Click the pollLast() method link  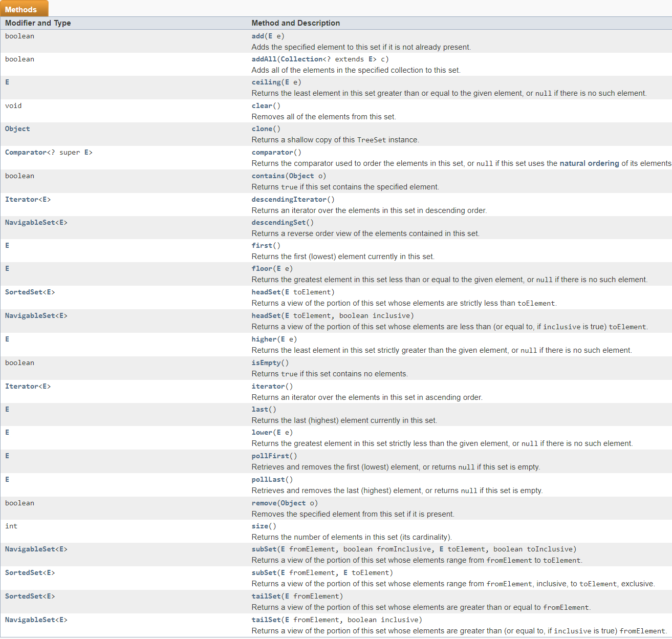[268, 479]
